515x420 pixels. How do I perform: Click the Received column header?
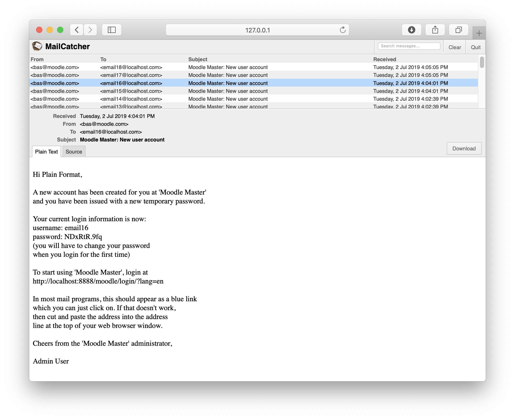point(385,59)
